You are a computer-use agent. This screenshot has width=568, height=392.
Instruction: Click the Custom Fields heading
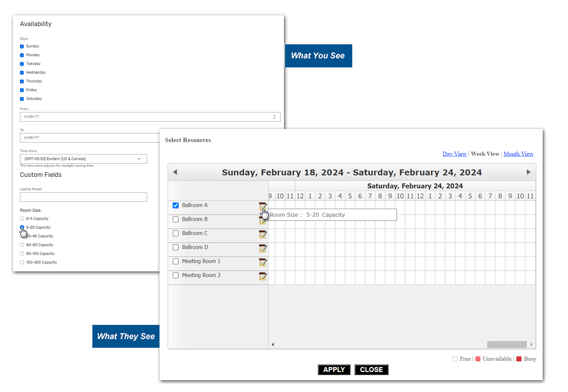click(x=41, y=175)
